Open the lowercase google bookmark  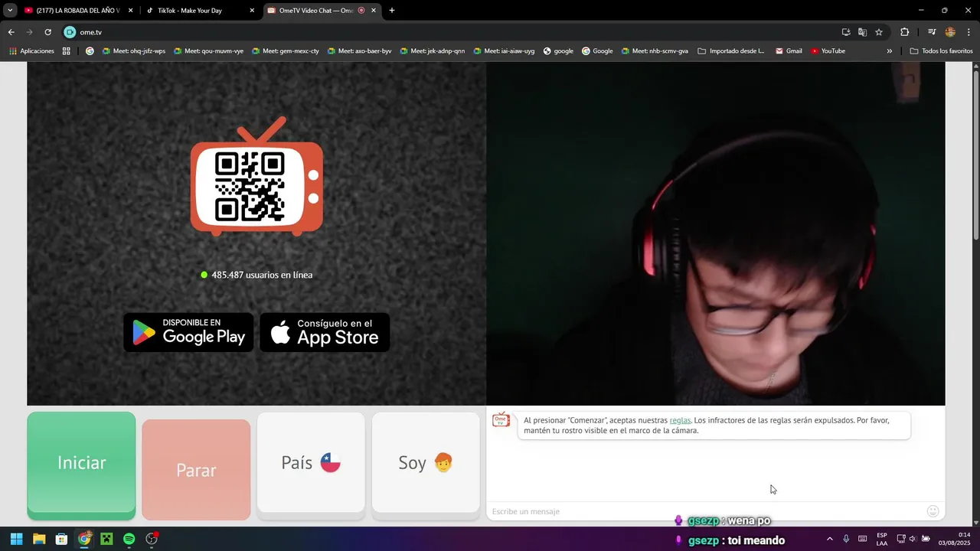point(558,51)
